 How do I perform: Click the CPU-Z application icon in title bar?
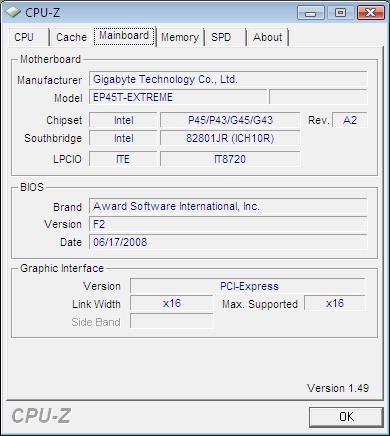13,12
